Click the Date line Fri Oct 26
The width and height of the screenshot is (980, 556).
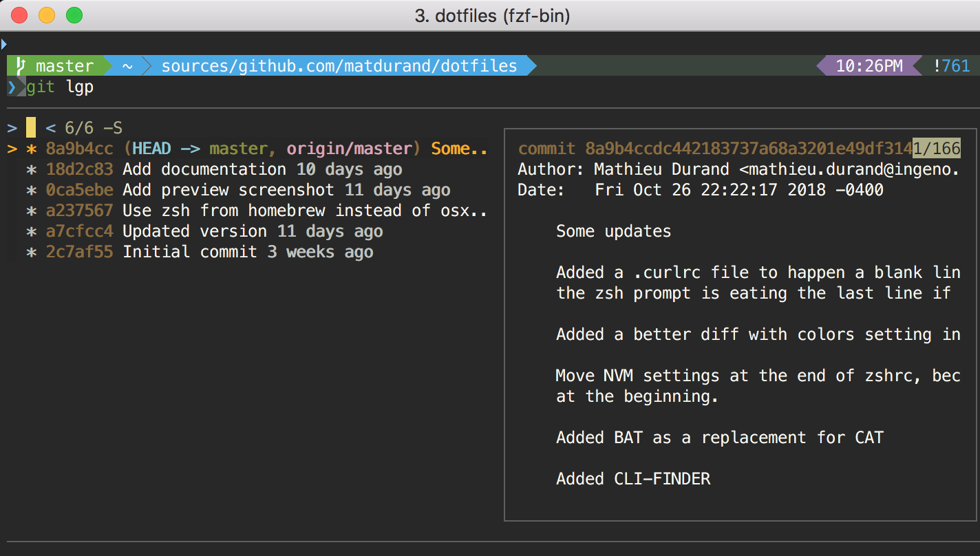pos(701,190)
